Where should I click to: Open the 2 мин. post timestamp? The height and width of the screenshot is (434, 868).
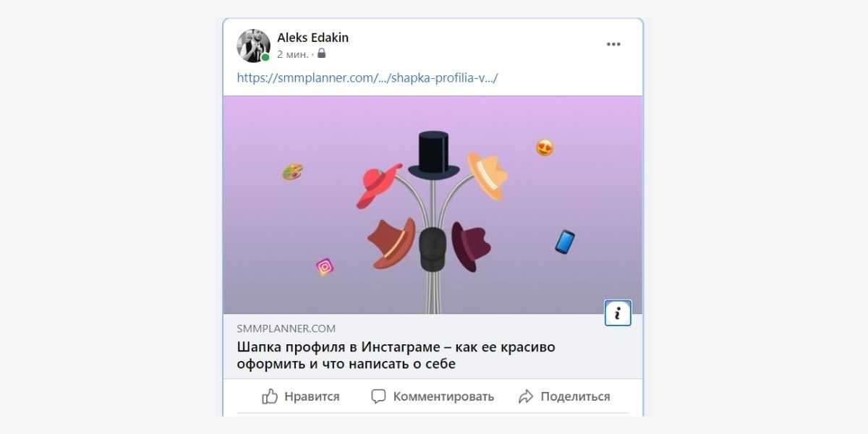click(293, 54)
